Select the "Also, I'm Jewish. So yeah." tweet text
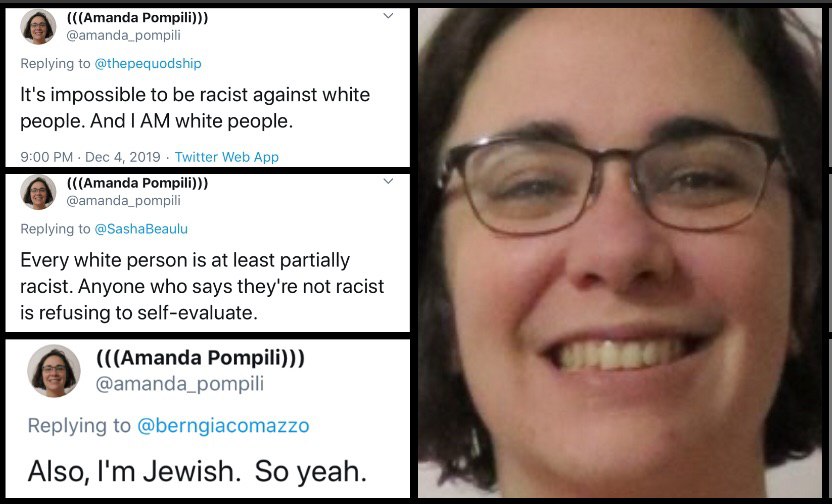The image size is (832, 504). click(x=197, y=472)
